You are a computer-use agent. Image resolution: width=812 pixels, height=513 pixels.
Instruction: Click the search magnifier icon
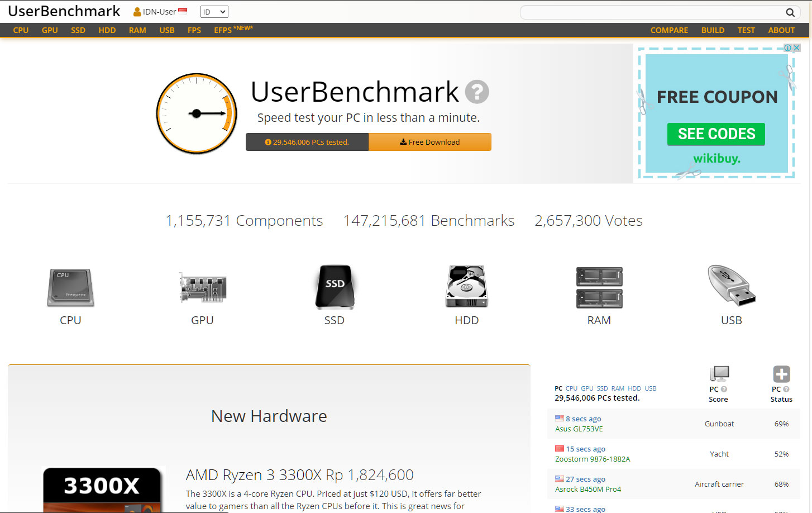click(x=790, y=12)
